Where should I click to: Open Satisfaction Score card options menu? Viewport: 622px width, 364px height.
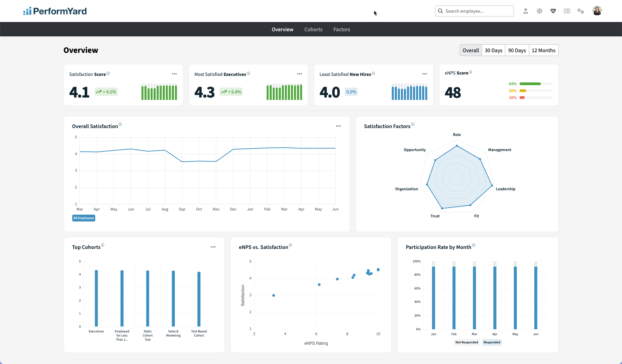[x=174, y=74]
